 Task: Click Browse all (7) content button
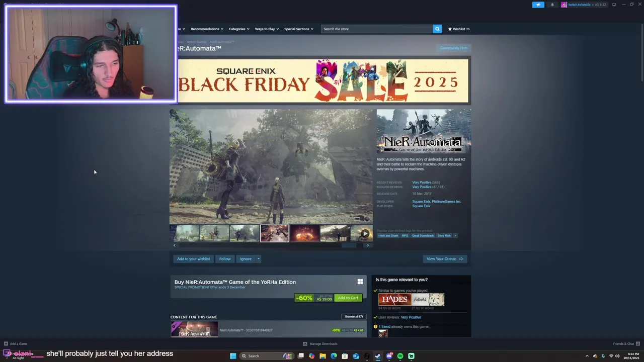click(x=354, y=317)
